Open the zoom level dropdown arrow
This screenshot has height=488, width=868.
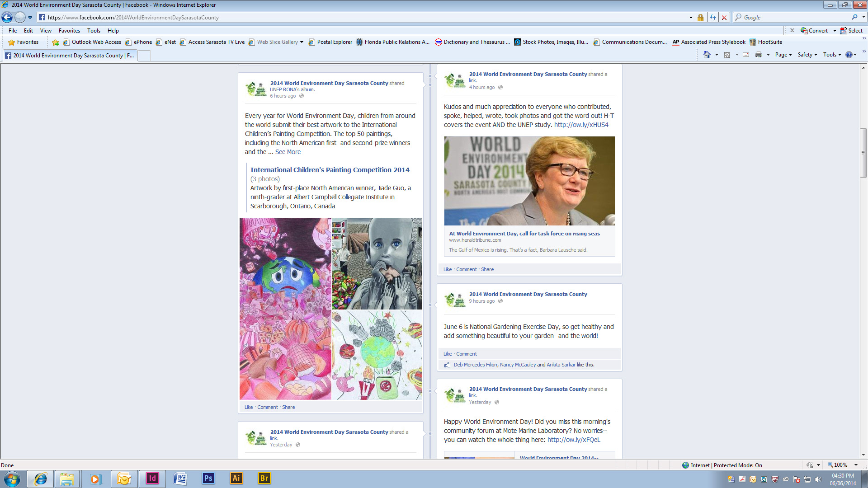click(856, 465)
